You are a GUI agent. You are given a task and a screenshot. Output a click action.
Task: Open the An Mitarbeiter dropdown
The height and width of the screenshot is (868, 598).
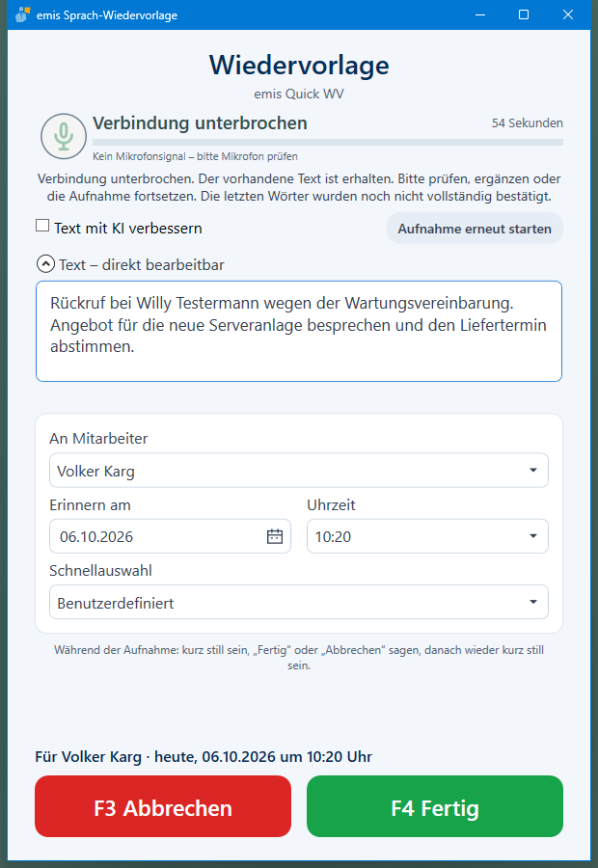click(x=299, y=471)
